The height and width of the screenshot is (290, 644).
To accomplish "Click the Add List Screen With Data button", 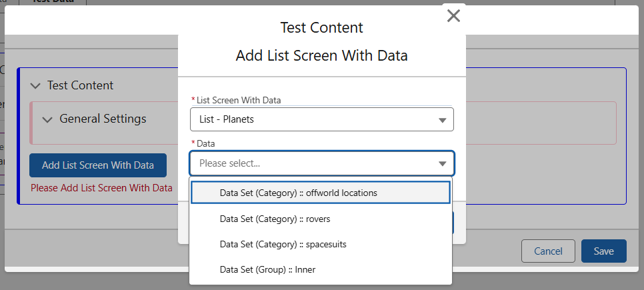I will click(98, 165).
